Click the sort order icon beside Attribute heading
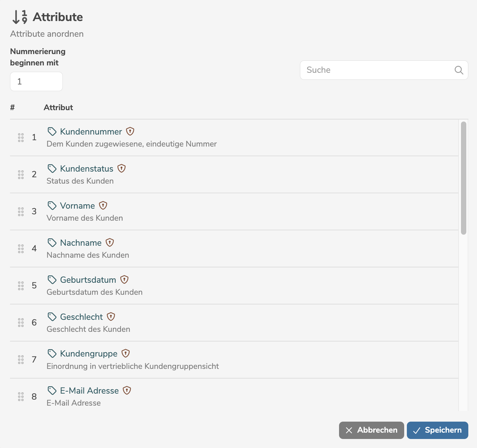Image resolution: width=477 pixels, height=448 pixels. (20, 17)
